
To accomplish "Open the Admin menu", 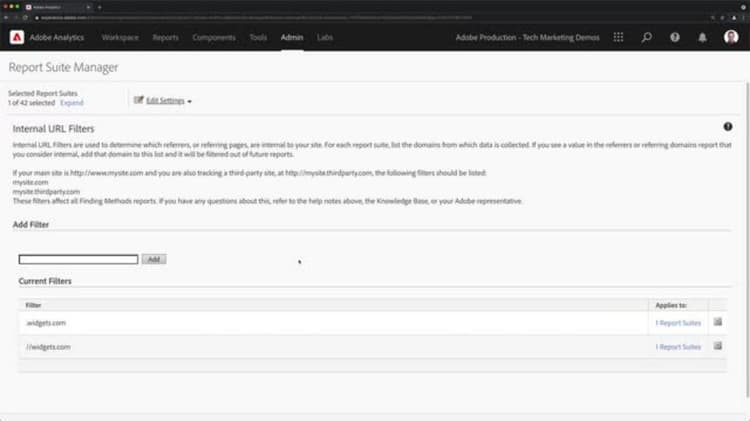I will 292,37.
